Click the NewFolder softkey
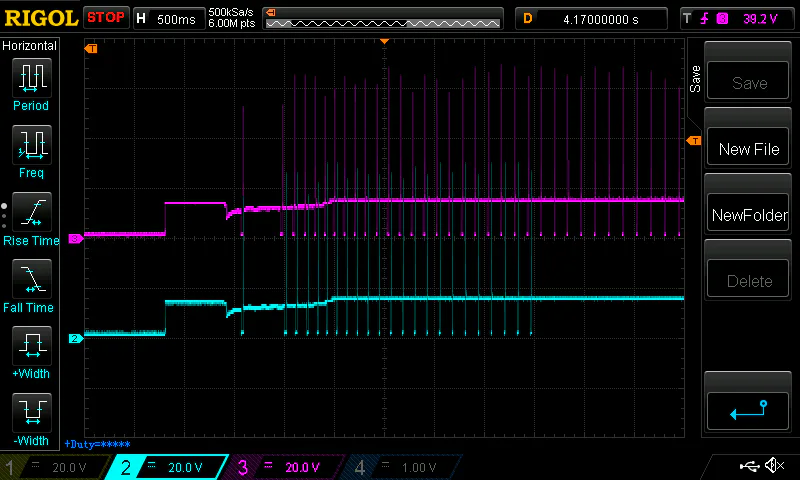The width and height of the screenshot is (800, 480). 748,215
